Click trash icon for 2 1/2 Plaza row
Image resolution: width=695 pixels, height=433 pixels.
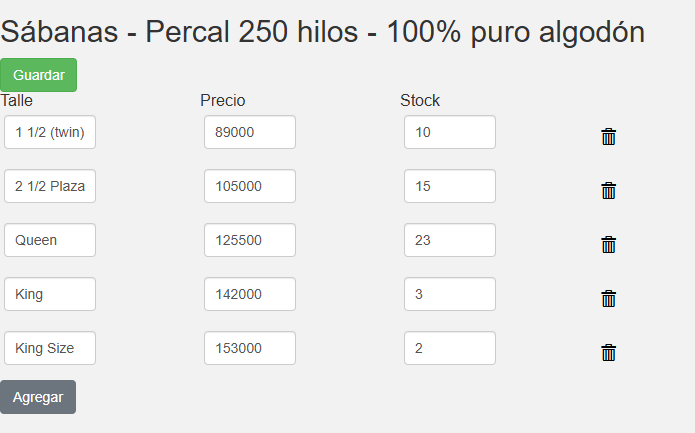[x=608, y=191]
